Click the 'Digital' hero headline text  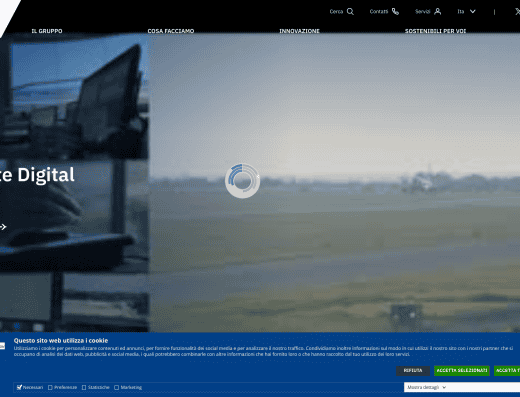[46, 175]
